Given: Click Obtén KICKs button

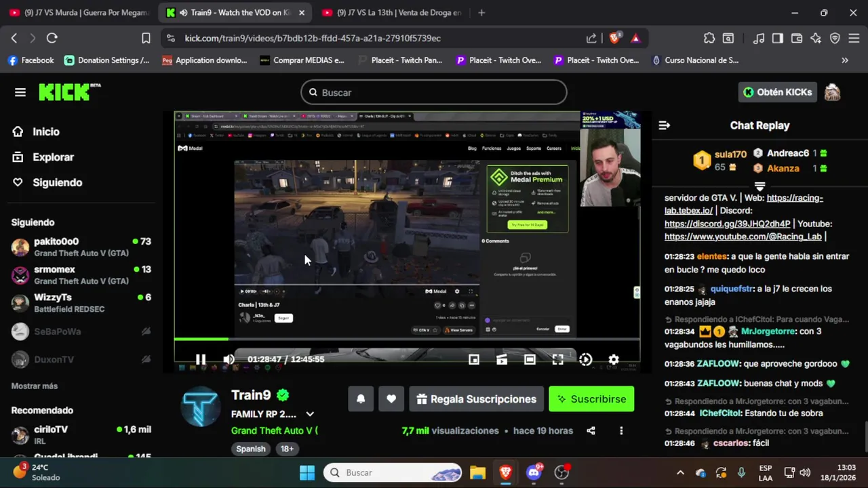Looking at the screenshot, I should (777, 92).
